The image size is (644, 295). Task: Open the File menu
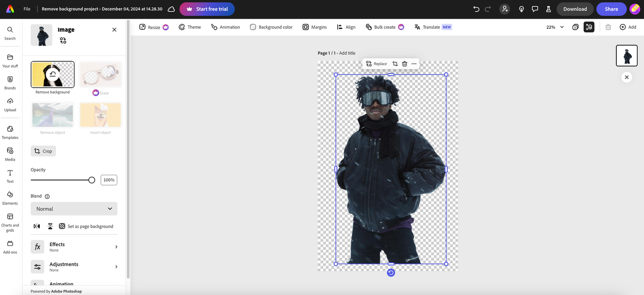(x=27, y=9)
